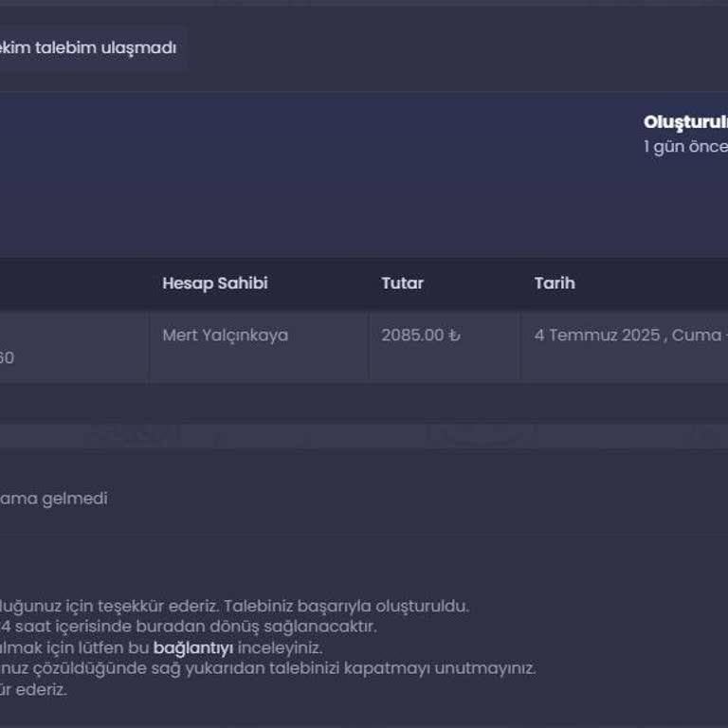Click the 'Tarih' column header
The image size is (728, 728).
554,283
